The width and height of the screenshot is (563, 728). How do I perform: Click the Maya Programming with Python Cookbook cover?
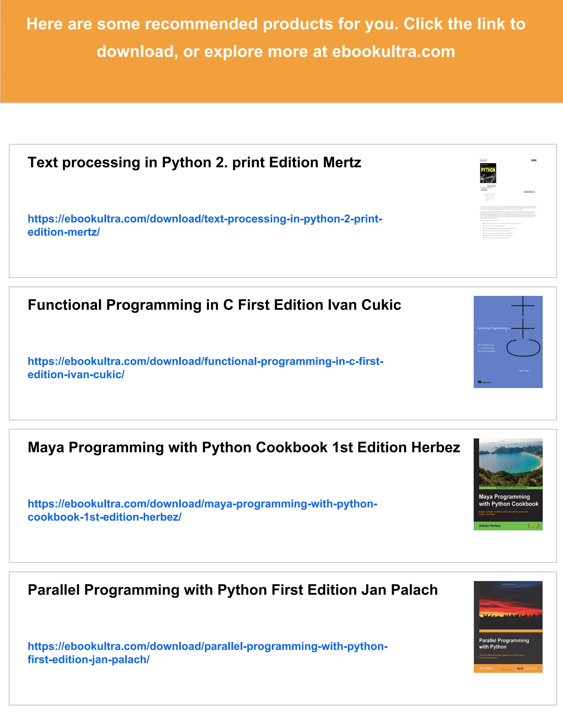tap(508, 484)
